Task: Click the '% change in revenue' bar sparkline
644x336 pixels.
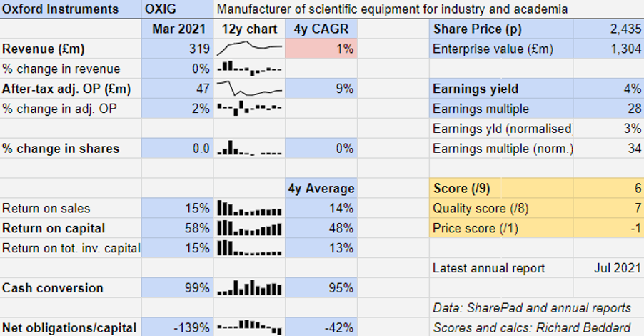Action: coord(249,68)
